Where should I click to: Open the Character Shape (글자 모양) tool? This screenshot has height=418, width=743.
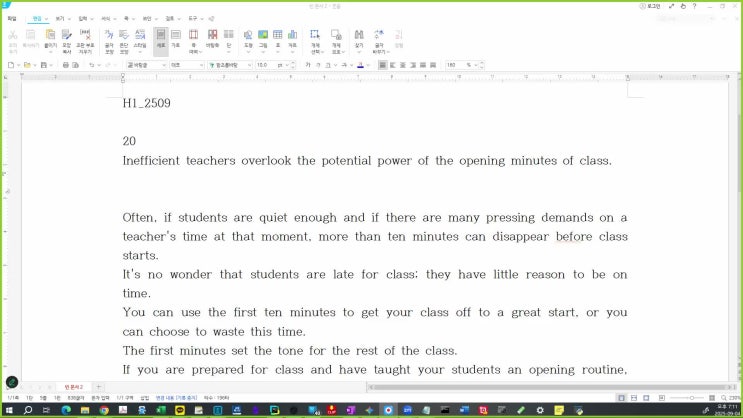(x=107, y=38)
